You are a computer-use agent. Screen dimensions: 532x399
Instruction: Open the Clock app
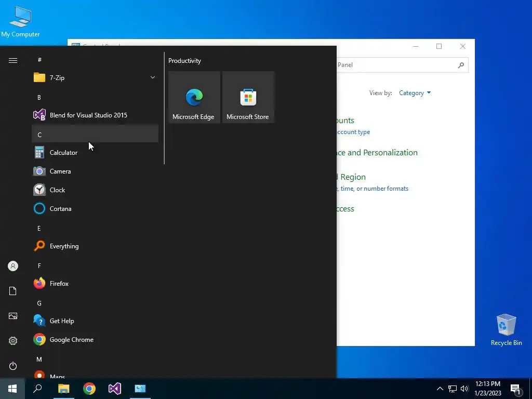[95, 190]
